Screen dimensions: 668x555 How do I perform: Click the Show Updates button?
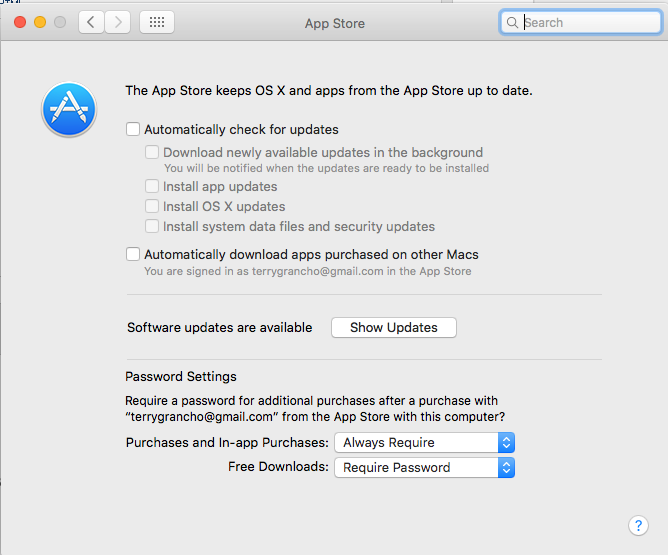click(x=394, y=328)
